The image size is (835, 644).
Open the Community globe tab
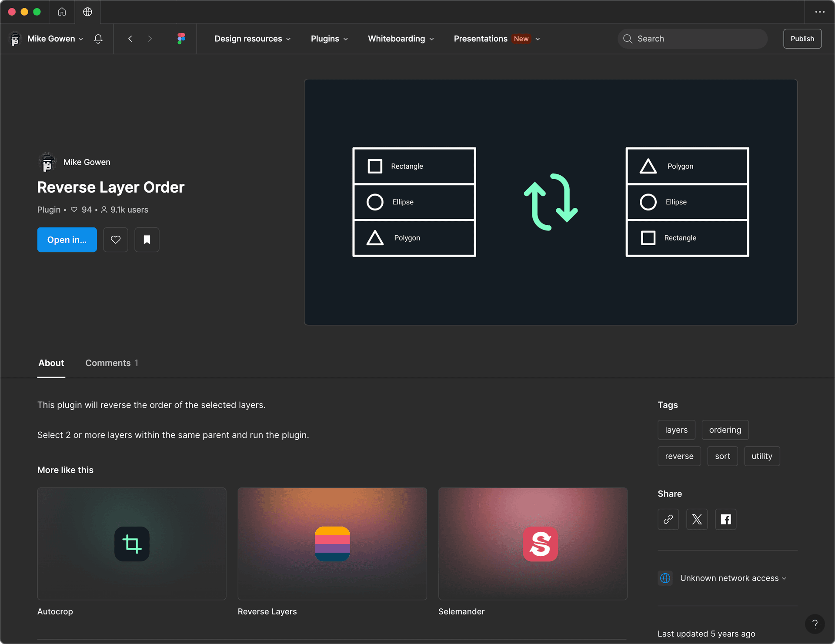87,12
